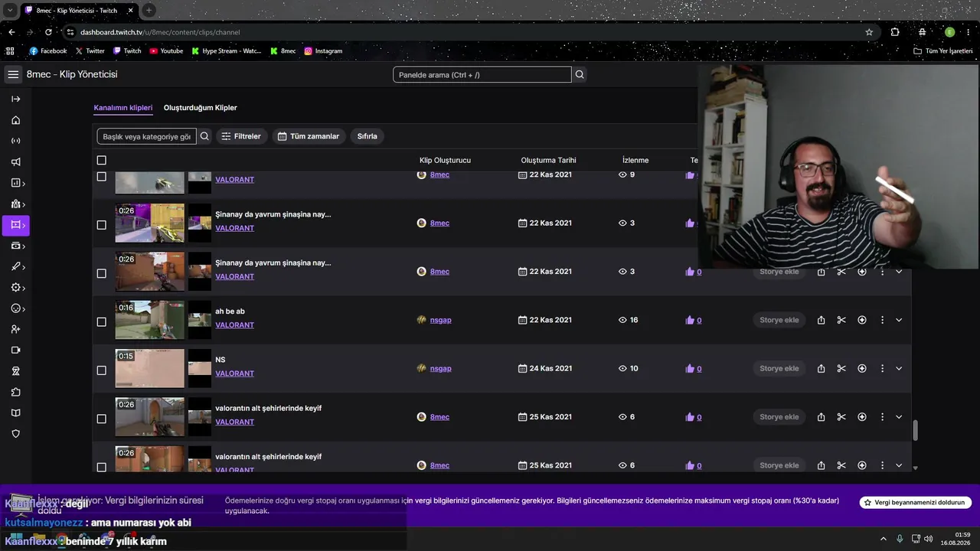
Task: Toggle the select-all clips checkbox in header
Action: [x=102, y=160]
